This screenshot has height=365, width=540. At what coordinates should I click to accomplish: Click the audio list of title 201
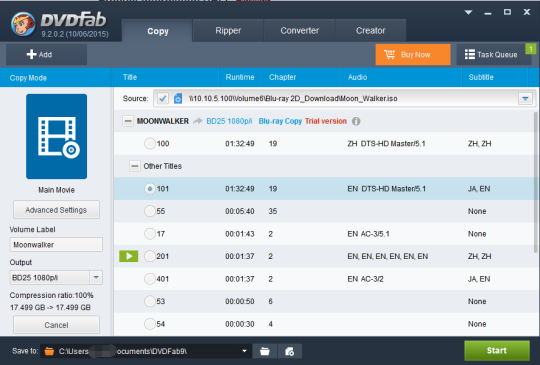pos(387,256)
